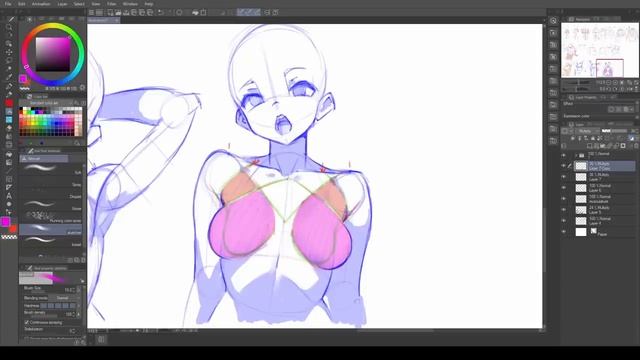640x360 pixels.
Task: Click the red sub color swatch in toolbox
Action: (13, 229)
